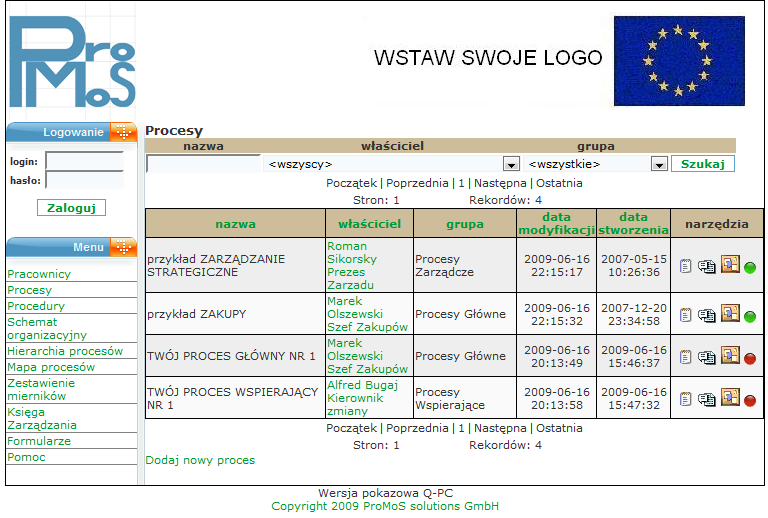Click notepad icon in ZARZĄDZANIE STRATEGICZNE row
This screenshot has height=518, width=768.
point(686,266)
